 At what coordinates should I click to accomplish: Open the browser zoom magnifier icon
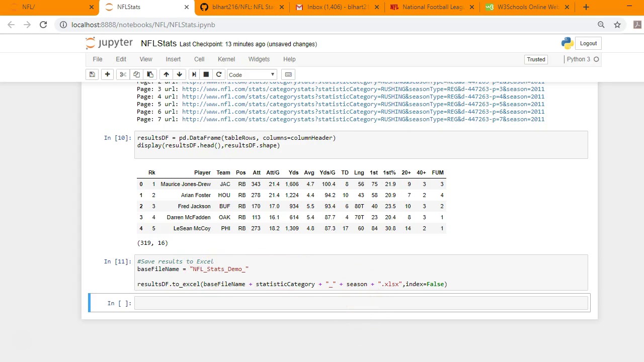click(601, 25)
